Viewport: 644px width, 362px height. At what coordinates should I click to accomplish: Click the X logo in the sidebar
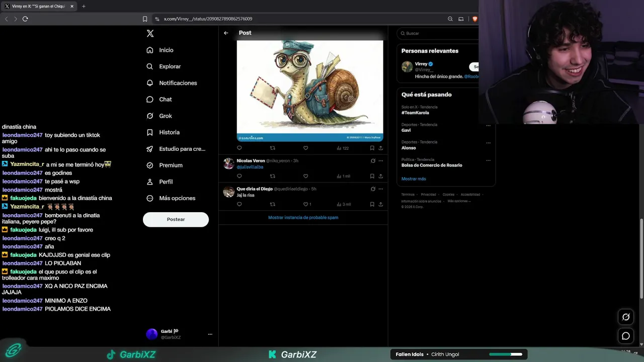[150, 34]
